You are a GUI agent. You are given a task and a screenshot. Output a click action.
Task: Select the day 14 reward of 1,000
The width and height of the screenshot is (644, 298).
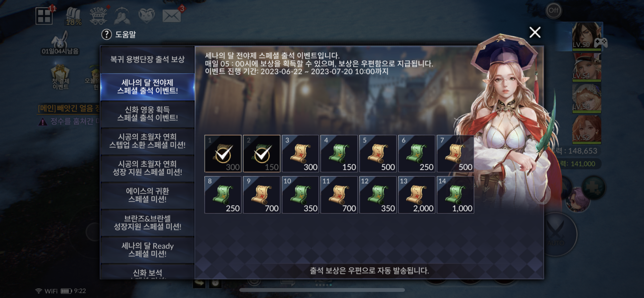(x=455, y=195)
